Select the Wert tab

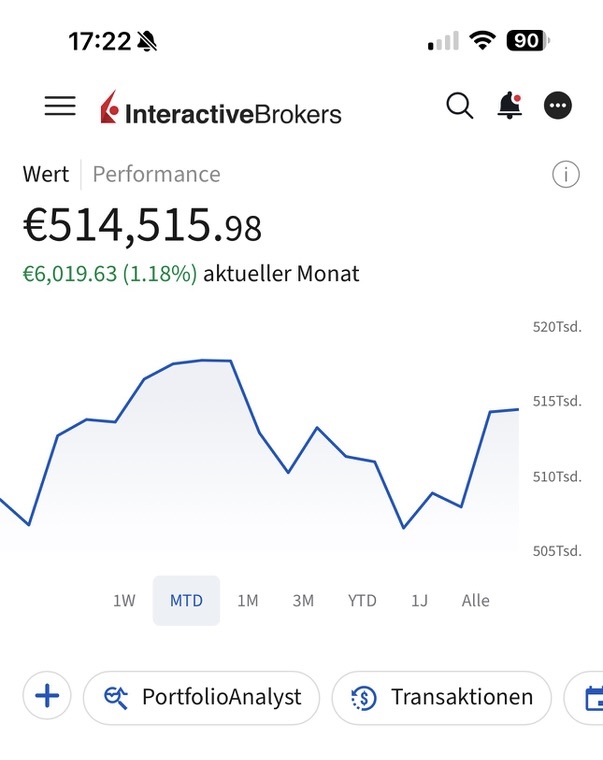click(x=46, y=174)
